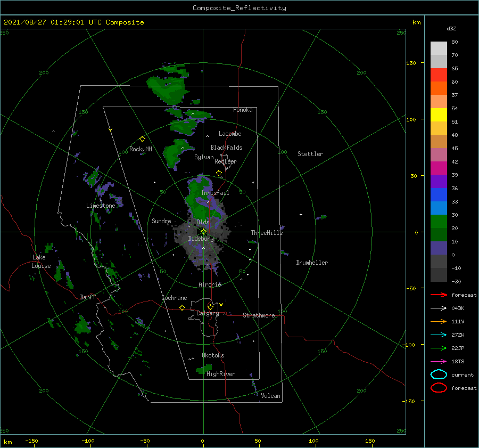Select the yellow radar-site diamond at map center
The height and width of the screenshot is (448, 479).
click(x=203, y=232)
